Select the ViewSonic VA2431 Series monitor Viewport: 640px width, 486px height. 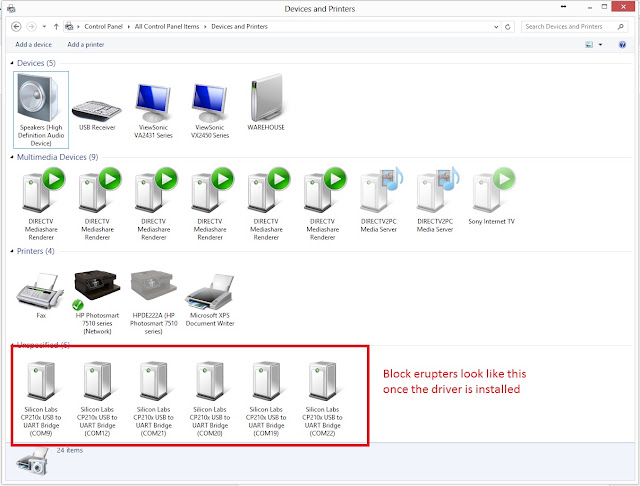click(153, 111)
